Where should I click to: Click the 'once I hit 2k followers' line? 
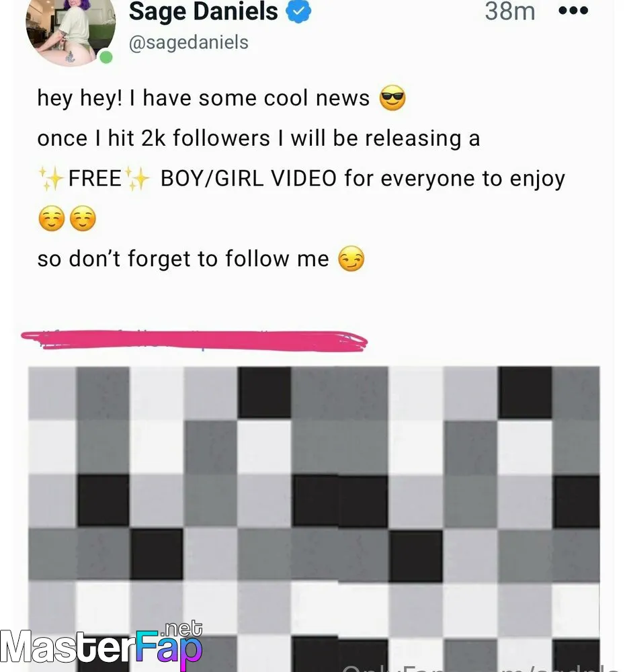click(259, 138)
